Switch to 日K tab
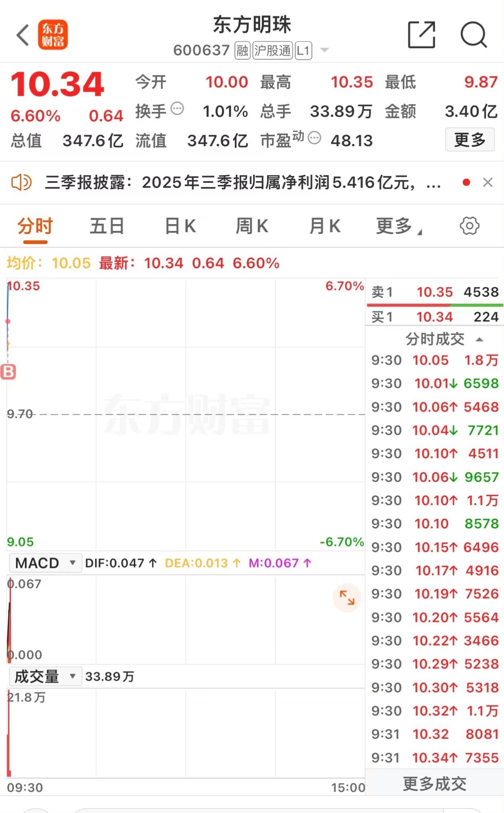Viewport: 504px width, 813px height. pos(181,226)
